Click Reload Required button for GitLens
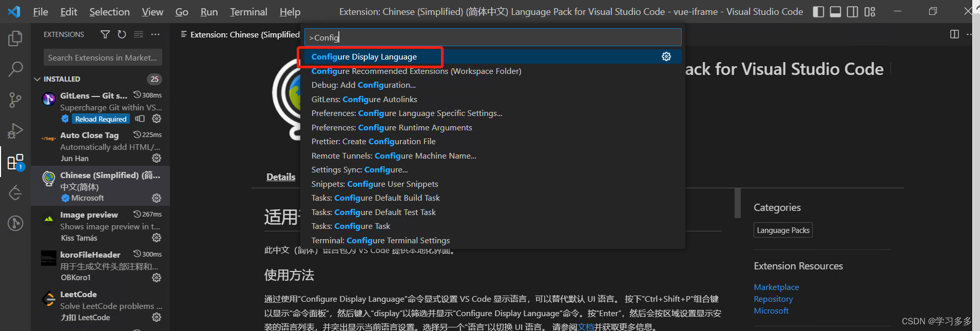 (101, 119)
